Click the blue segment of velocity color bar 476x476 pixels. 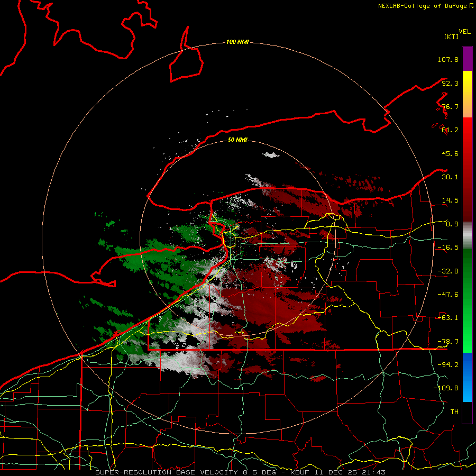click(x=467, y=377)
